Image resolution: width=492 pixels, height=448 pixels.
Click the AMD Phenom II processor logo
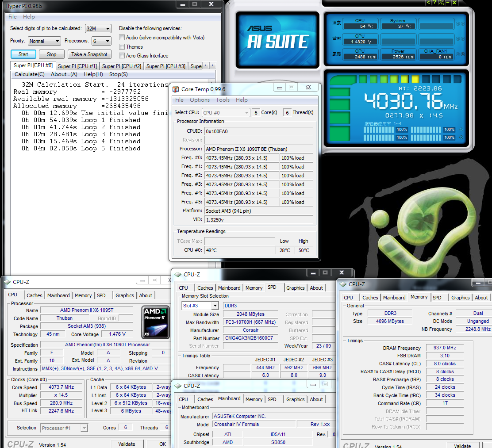(155, 322)
